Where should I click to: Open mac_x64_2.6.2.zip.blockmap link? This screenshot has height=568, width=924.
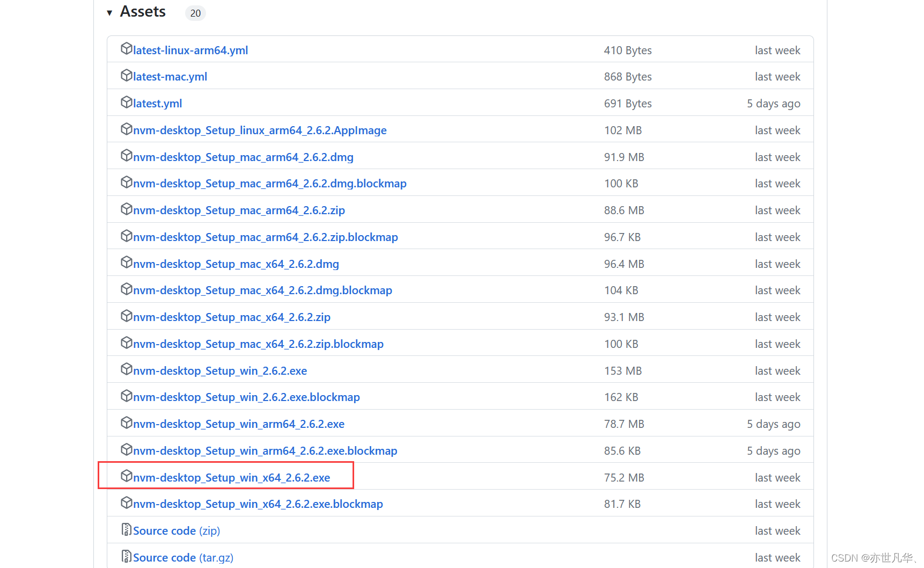[x=258, y=344]
